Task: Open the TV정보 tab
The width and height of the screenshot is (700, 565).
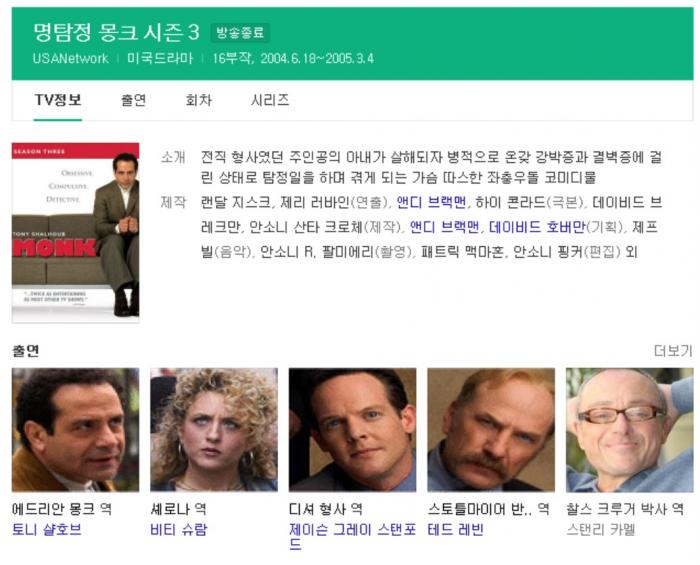Action: tap(58, 100)
